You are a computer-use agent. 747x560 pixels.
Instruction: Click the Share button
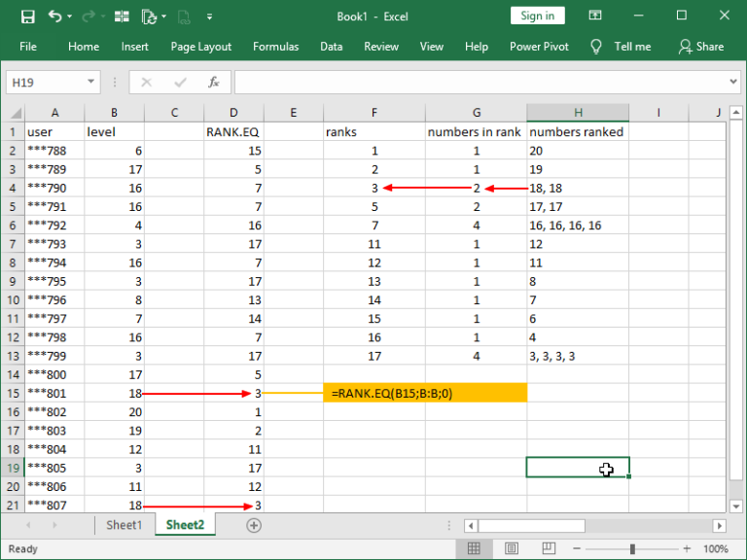click(701, 47)
